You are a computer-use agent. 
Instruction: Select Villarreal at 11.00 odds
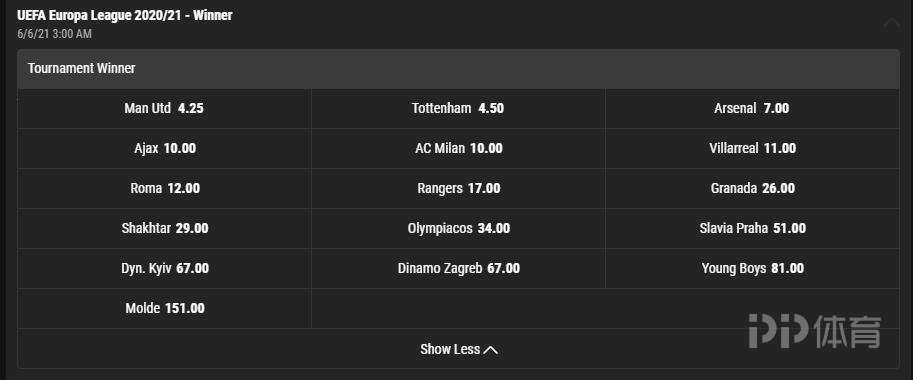(x=752, y=148)
